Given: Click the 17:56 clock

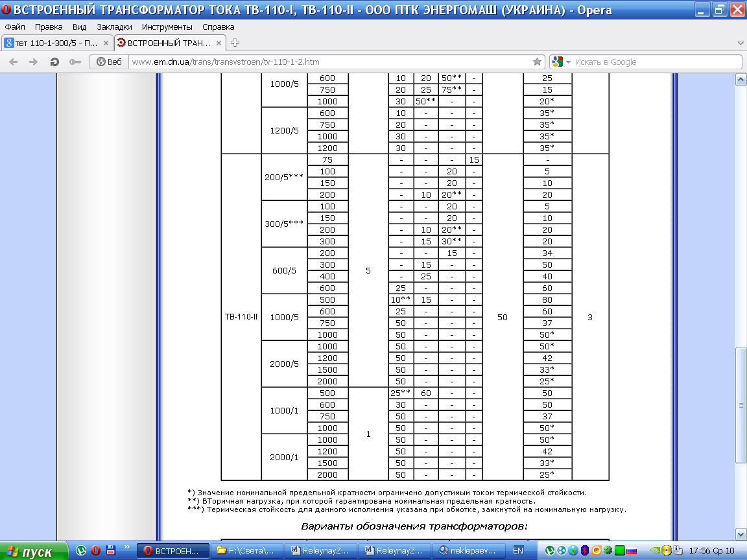Looking at the screenshot, I should (x=712, y=551).
